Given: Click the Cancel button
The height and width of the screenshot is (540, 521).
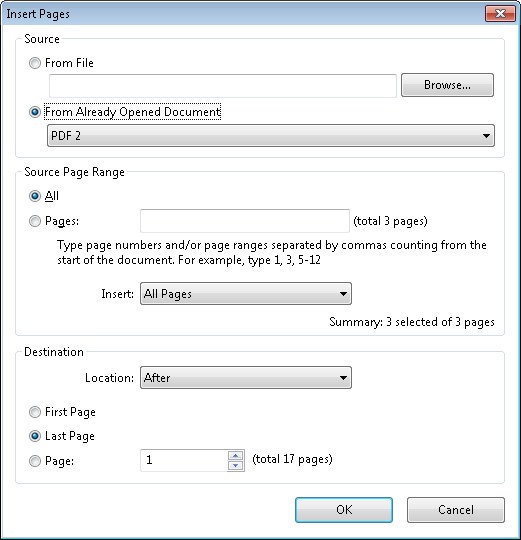Looking at the screenshot, I should pos(456,510).
